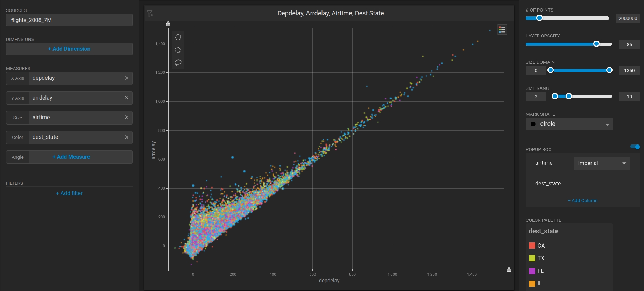Toggle the Popup Box switch
This screenshot has width=644, height=291.
click(635, 147)
